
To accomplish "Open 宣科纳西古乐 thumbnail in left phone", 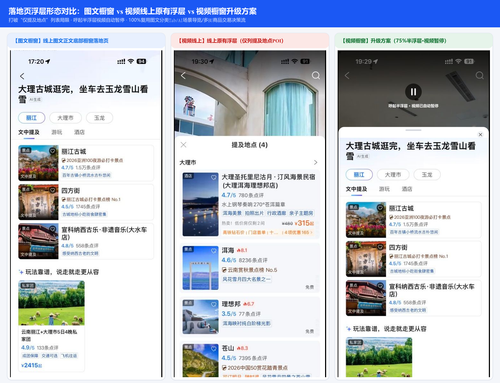I will coord(38,241).
